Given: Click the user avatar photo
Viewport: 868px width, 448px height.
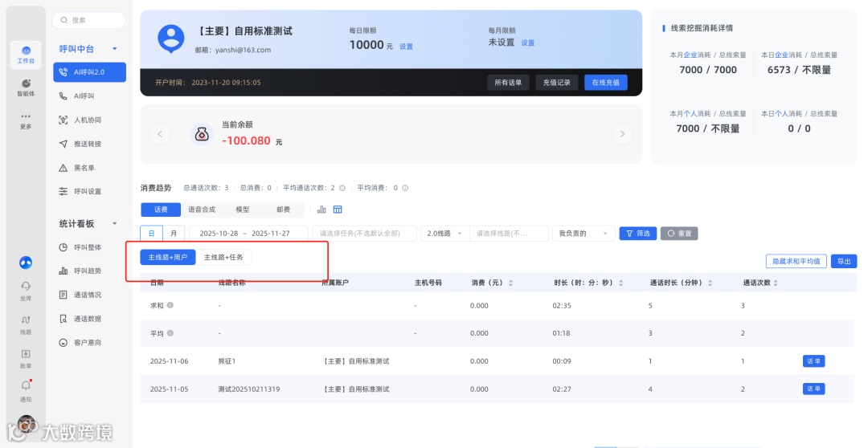Looking at the screenshot, I should [26, 424].
